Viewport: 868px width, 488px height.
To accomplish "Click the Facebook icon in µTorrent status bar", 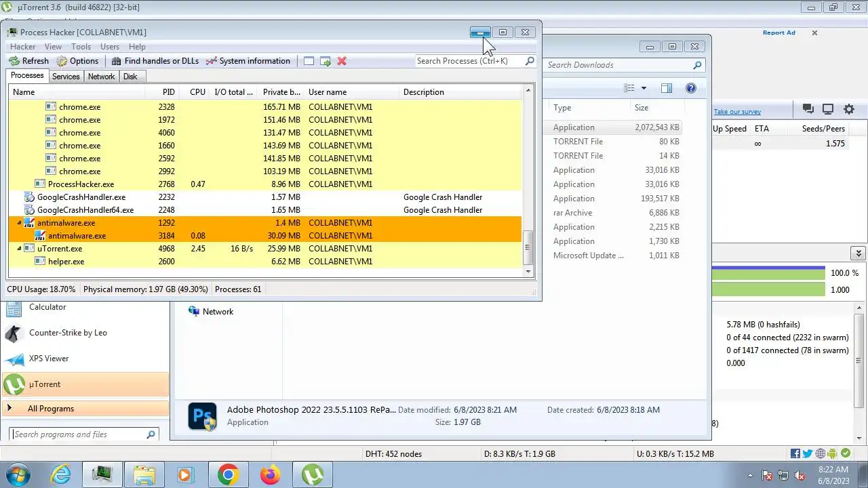I will pyautogui.click(x=795, y=454).
